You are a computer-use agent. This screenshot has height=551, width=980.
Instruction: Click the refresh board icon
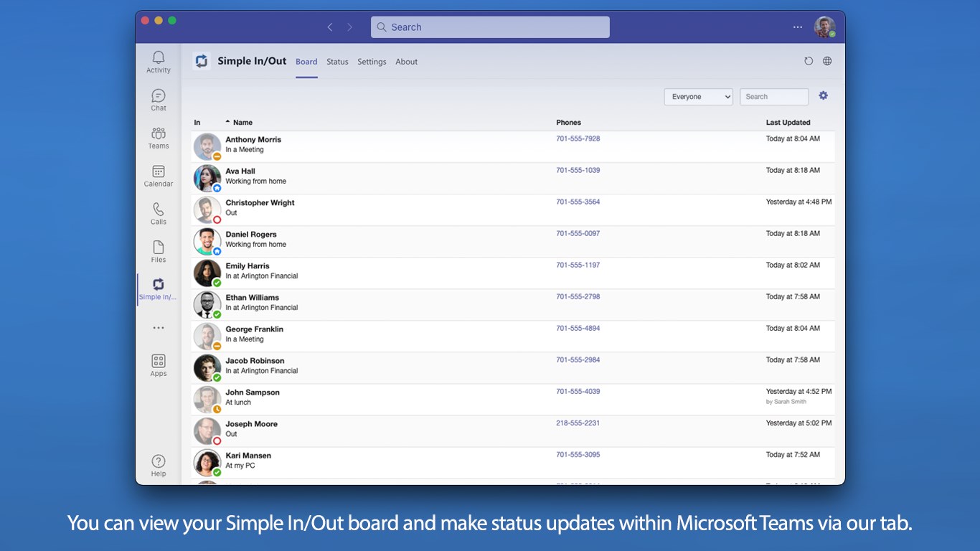click(809, 62)
